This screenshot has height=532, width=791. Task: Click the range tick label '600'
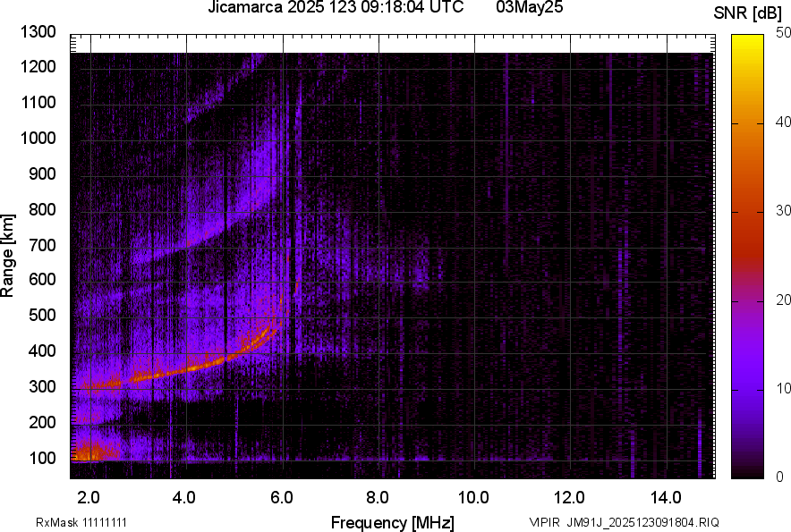[x=42, y=279]
